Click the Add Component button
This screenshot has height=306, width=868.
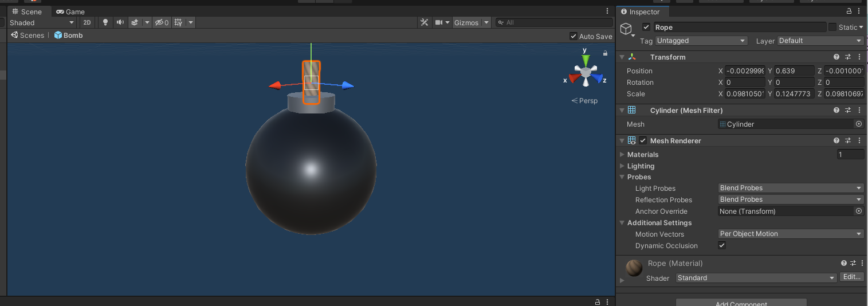(741, 303)
